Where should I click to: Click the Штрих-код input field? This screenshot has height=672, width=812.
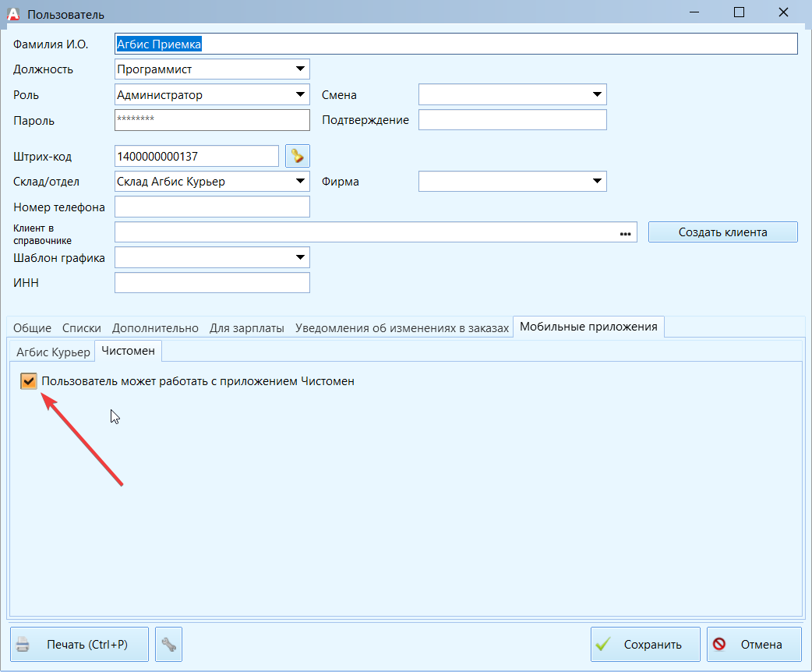[196, 156]
